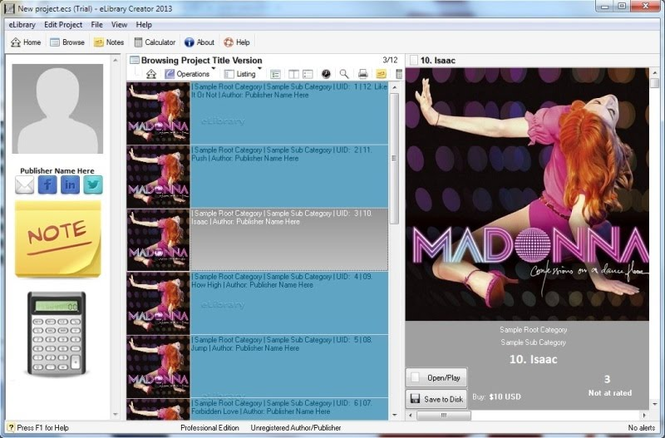Select the two-column layout icon

coord(293,74)
